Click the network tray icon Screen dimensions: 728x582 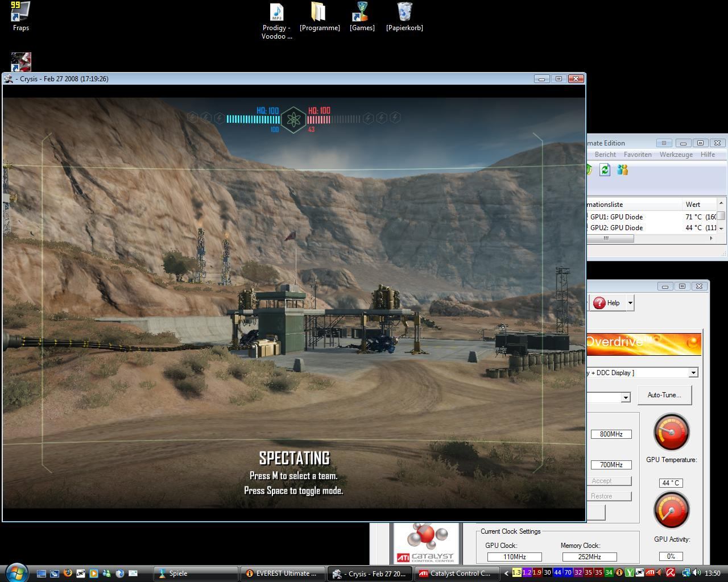(686, 573)
